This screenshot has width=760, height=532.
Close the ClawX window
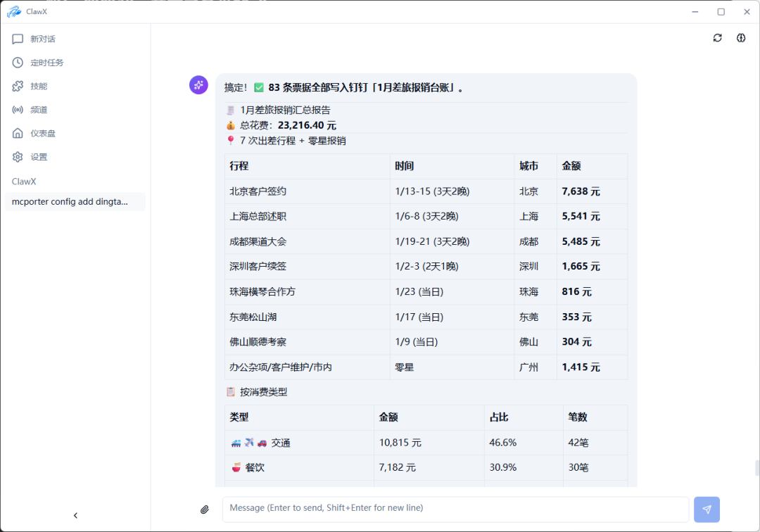[x=747, y=12]
